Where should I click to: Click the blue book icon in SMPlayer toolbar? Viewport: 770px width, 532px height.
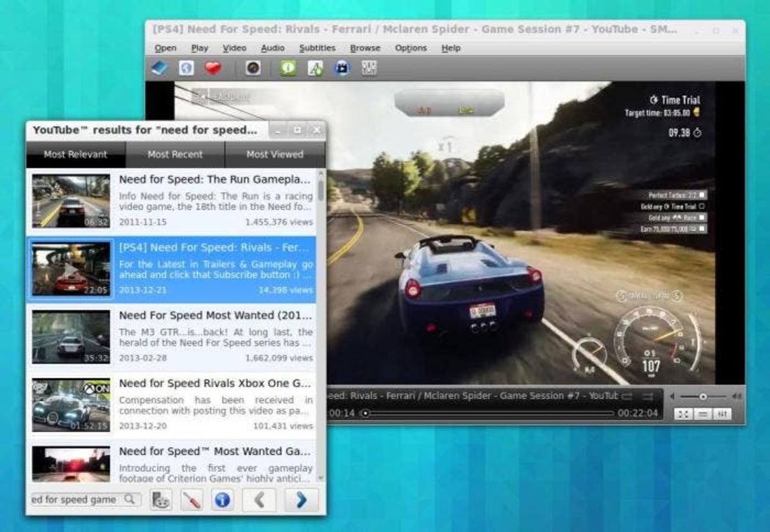[159, 67]
